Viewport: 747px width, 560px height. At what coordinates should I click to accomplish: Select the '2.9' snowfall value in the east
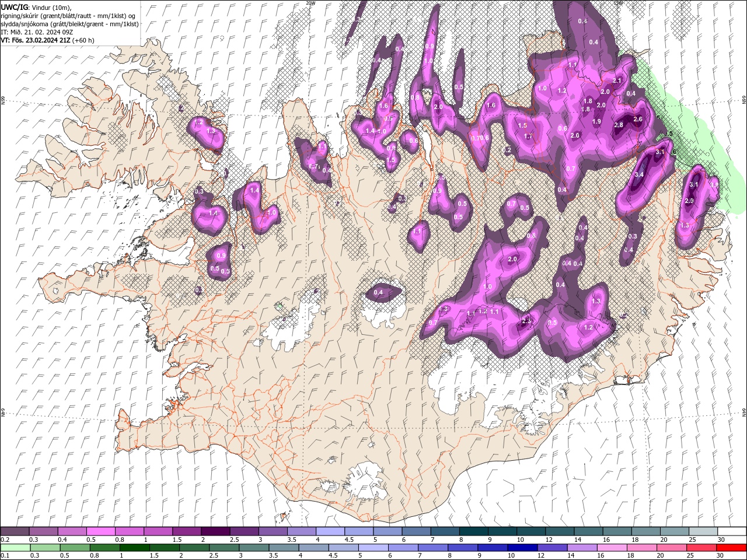click(x=689, y=201)
